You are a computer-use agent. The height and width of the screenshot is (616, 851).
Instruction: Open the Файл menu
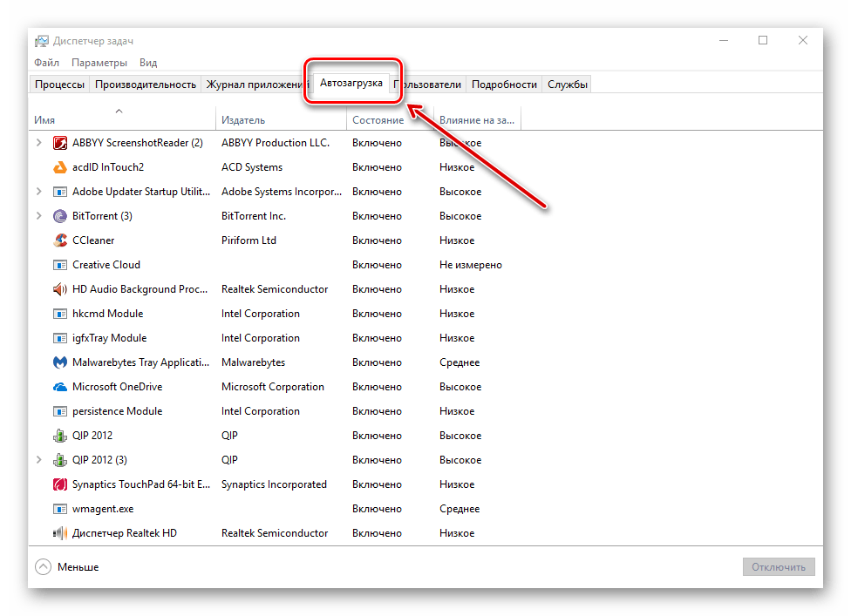click(x=47, y=63)
